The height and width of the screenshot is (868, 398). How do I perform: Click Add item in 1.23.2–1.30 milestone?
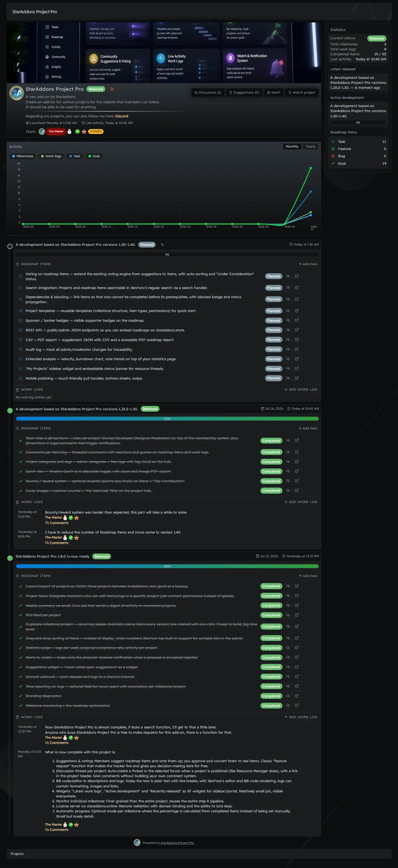click(308, 428)
